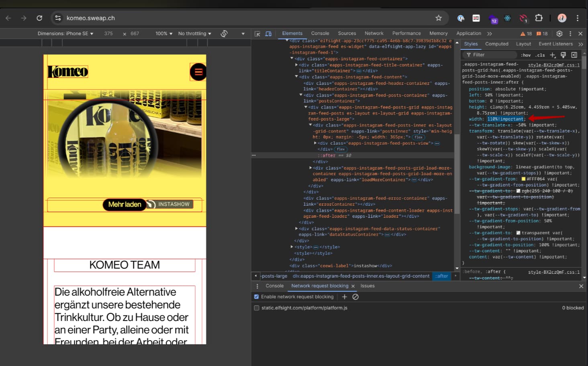The height and width of the screenshot is (366, 588).
Task: Click the Mehr laden button
Action: click(x=125, y=204)
